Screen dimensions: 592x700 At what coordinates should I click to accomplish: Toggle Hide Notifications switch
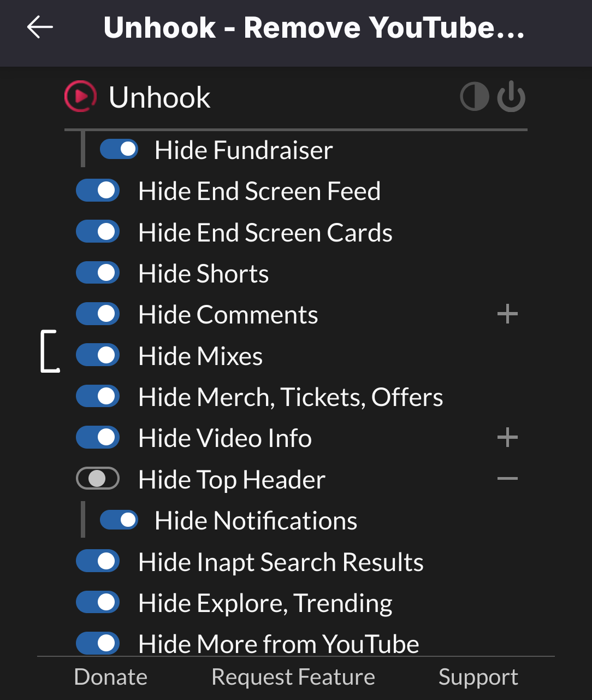119,520
